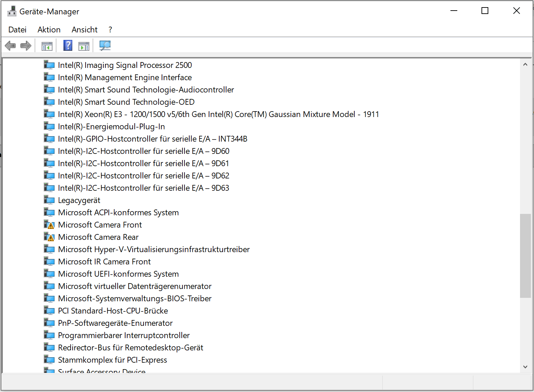
Task: Select the Legacygerät text
Action: tap(79, 200)
